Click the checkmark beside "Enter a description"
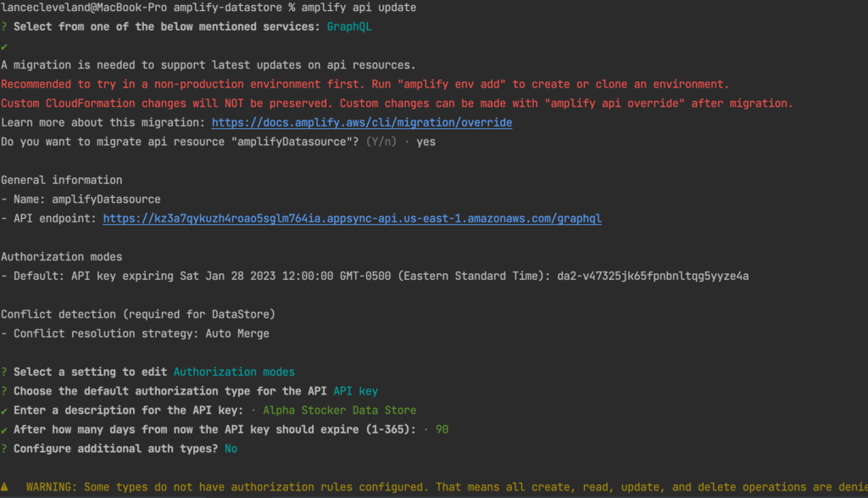This screenshot has height=498, width=868. click(5, 411)
